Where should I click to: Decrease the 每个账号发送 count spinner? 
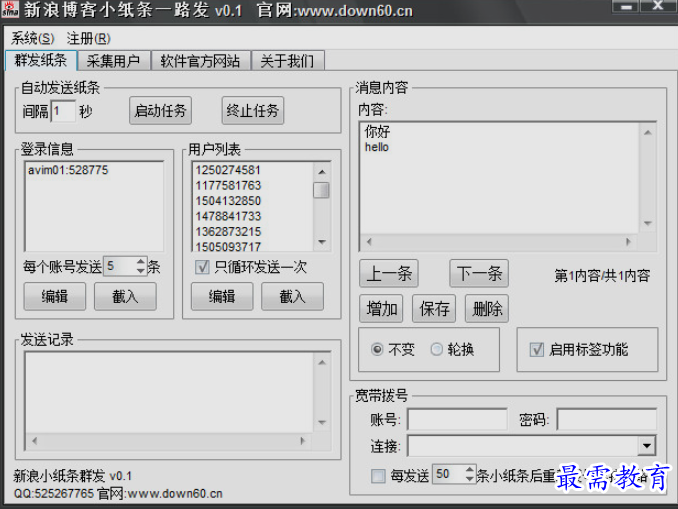click(141, 271)
